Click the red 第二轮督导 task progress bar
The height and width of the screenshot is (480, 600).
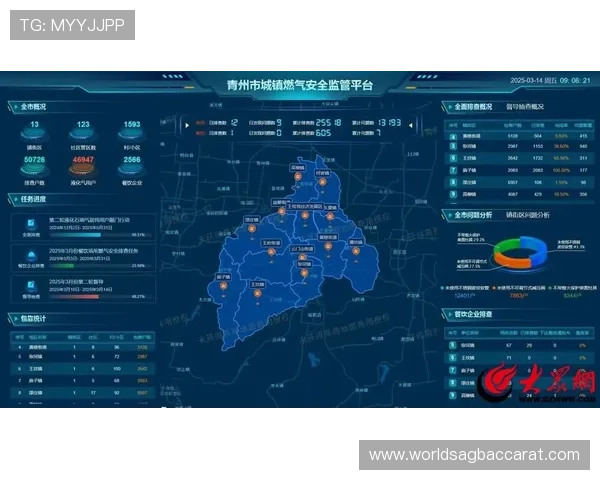tap(74, 297)
